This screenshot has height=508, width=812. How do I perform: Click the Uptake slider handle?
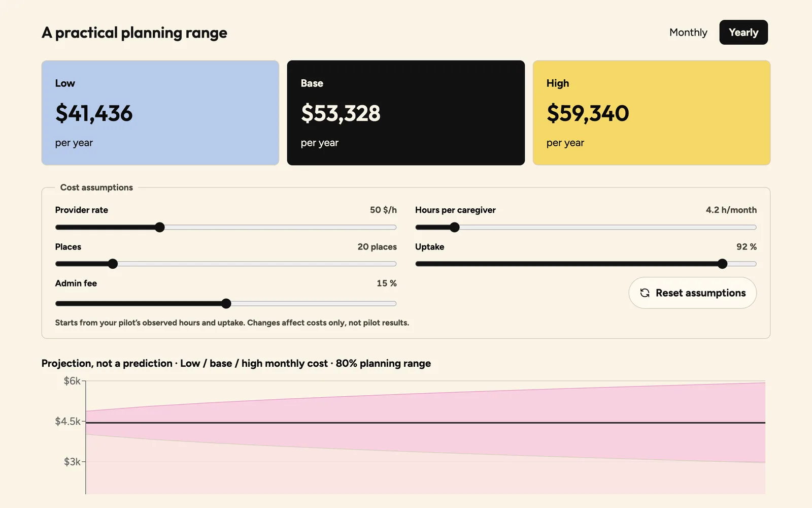coord(723,264)
